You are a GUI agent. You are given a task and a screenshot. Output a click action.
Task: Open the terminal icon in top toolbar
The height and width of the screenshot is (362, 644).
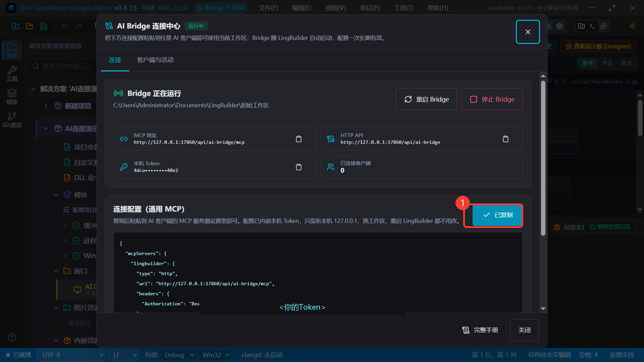pyautogui.click(x=592, y=26)
